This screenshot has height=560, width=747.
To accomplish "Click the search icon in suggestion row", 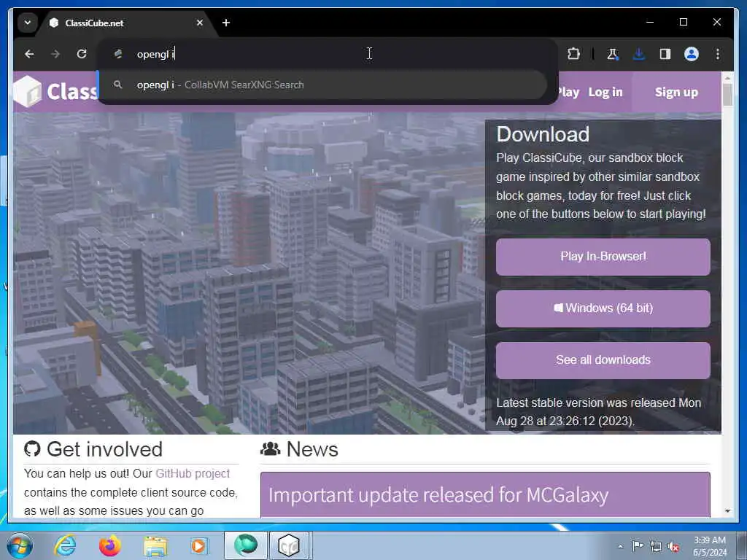I will (117, 85).
